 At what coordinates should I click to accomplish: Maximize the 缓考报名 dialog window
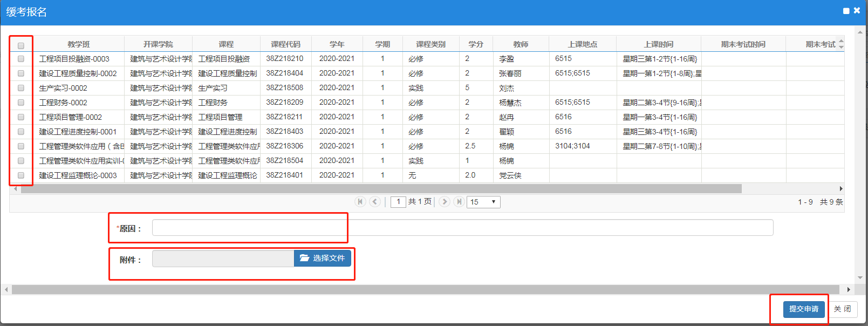[846, 11]
